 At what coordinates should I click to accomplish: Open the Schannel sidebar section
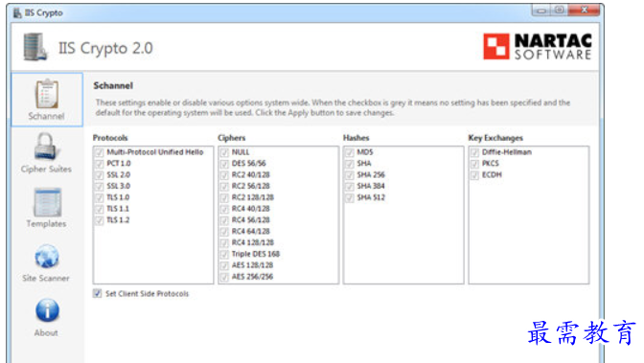coord(47,100)
